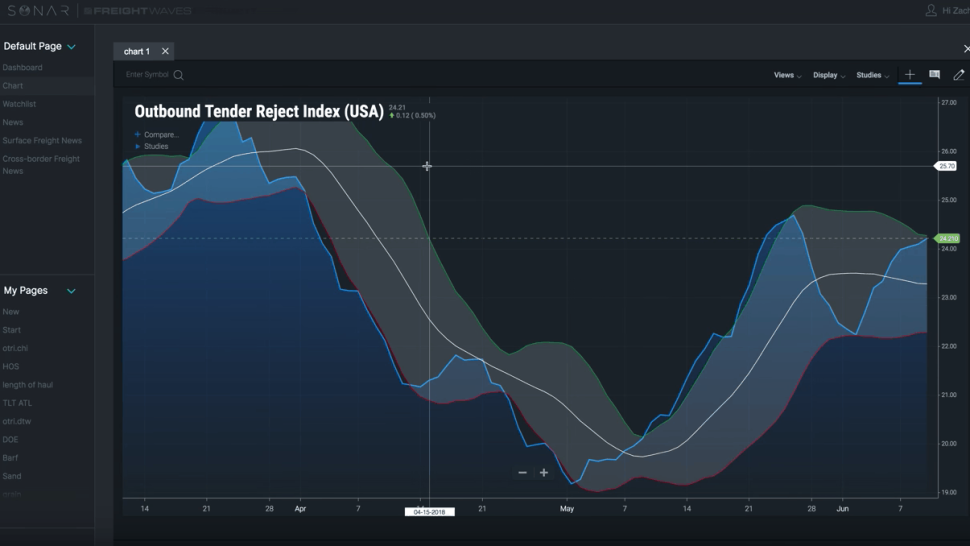970x546 pixels.
Task: Zoom in with the plus button
Action: [544, 472]
